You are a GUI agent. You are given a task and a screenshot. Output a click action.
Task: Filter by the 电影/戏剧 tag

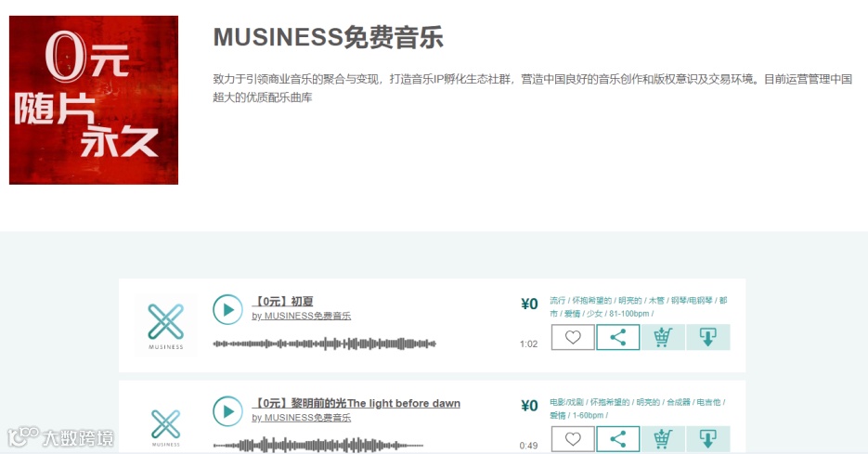click(566, 402)
